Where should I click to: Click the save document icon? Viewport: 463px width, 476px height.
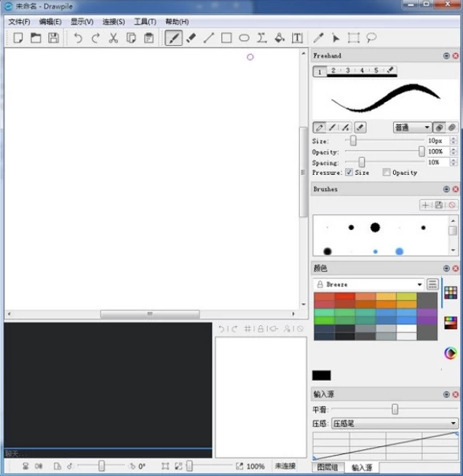(x=53, y=38)
